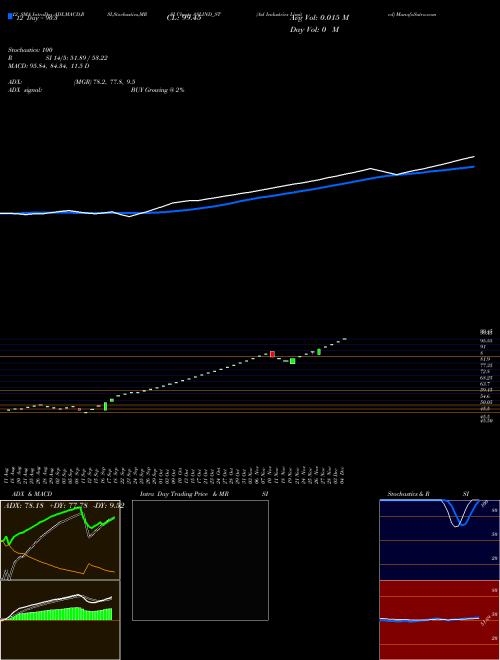
Task: Click the large red candlestick on the price chart
Action: click(x=272, y=354)
